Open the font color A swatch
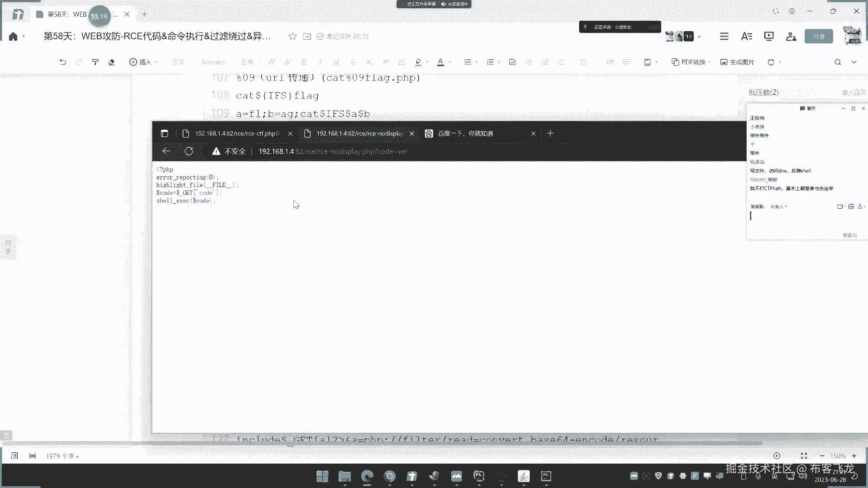Viewport: 868px width, 488px height. (x=440, y=62)
